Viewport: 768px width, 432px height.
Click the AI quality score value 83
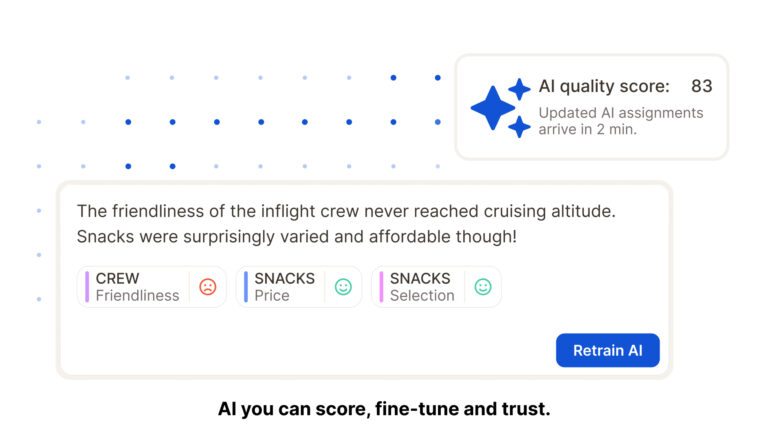[701, 87]
